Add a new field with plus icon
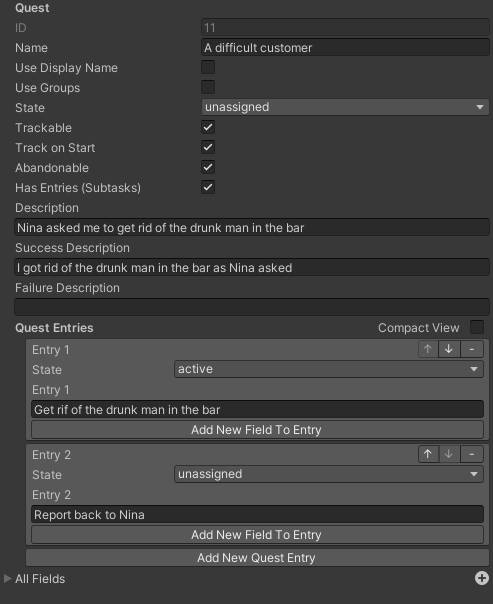This screenshot has height=604, width=493. click(x=482, y=578)
